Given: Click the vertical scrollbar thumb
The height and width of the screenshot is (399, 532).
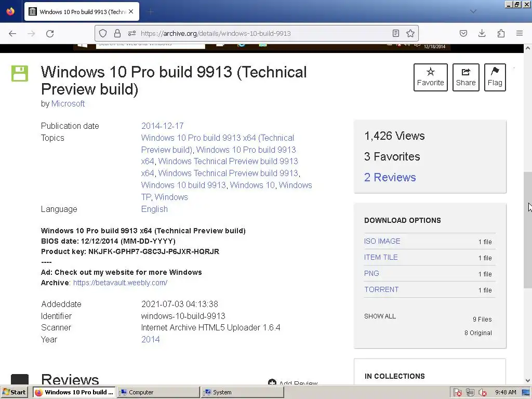Looking at the screenshot, I should point(528,230).
